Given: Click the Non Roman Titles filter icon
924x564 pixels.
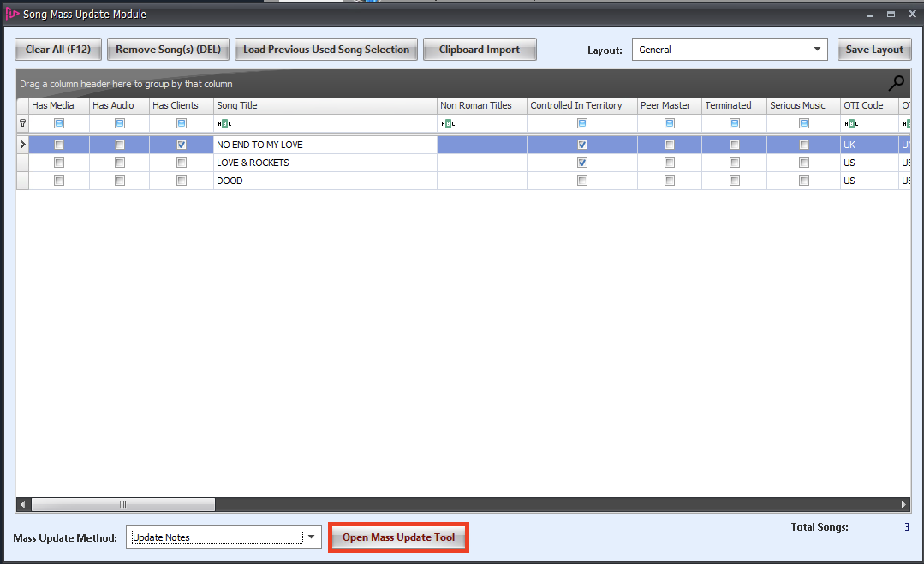Looking at the screenshot, I should click(x=448, y=124).
